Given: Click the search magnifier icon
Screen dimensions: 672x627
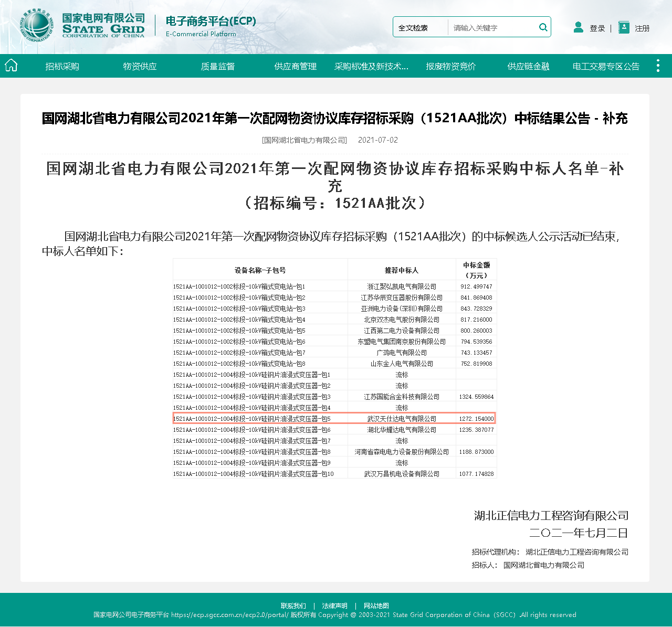Looking at the screenshot, I should 543,27.
